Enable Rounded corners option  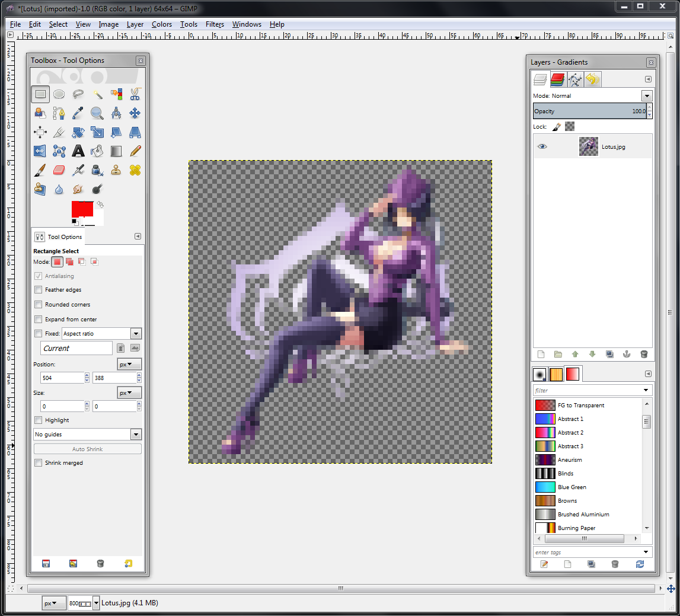tap(38, 305)
